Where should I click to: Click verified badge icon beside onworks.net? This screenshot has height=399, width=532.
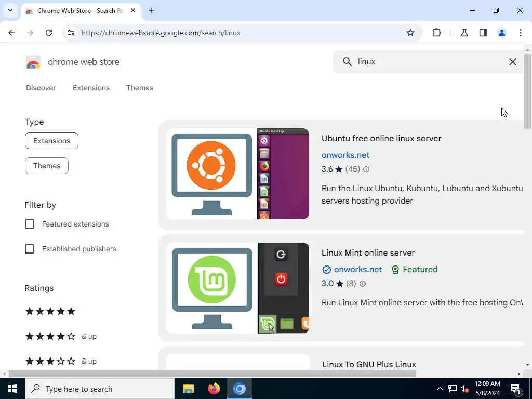[326, 270]
